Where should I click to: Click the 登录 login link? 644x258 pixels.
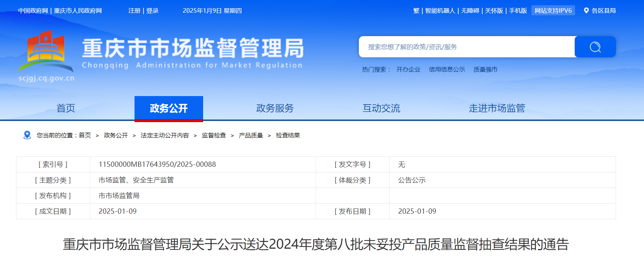(x=152, y=11)
